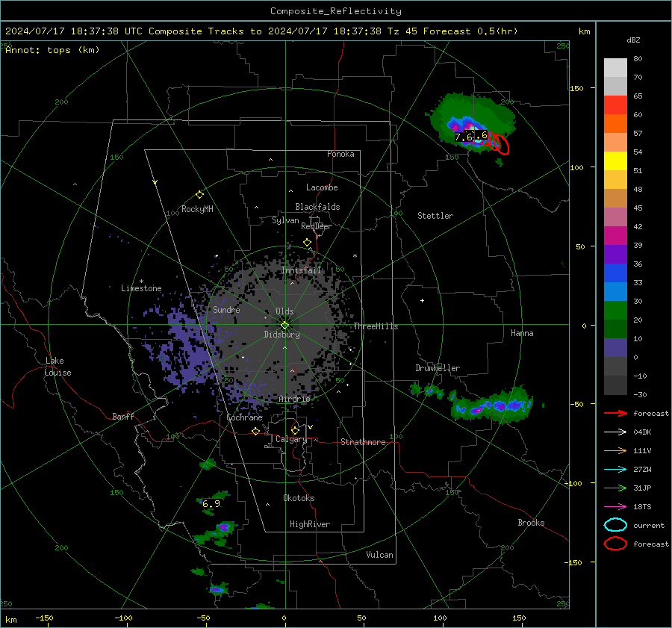Click the yellow diamond marker above RedDeer
The image size is (672, 628).
click(x=307, y=243)
